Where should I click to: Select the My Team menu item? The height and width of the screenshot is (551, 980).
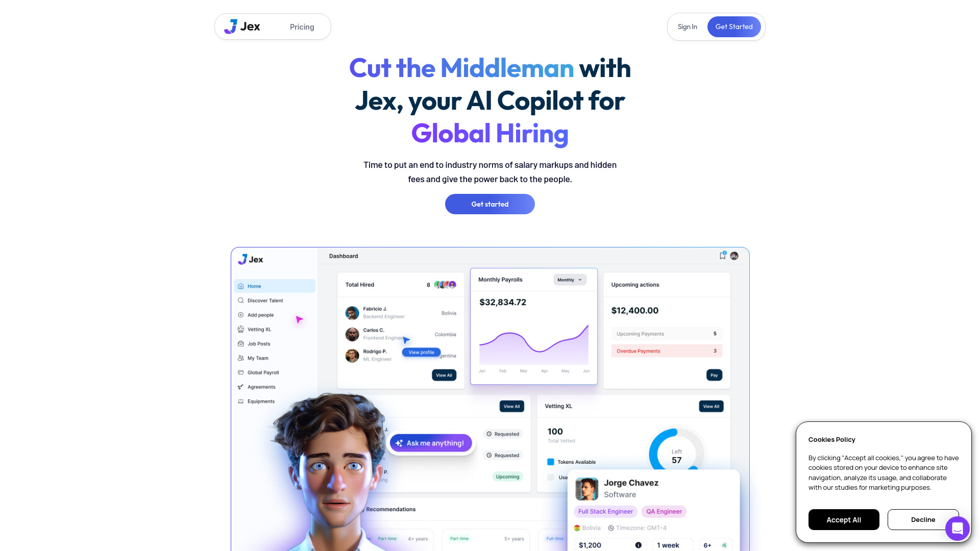[258, 358]
